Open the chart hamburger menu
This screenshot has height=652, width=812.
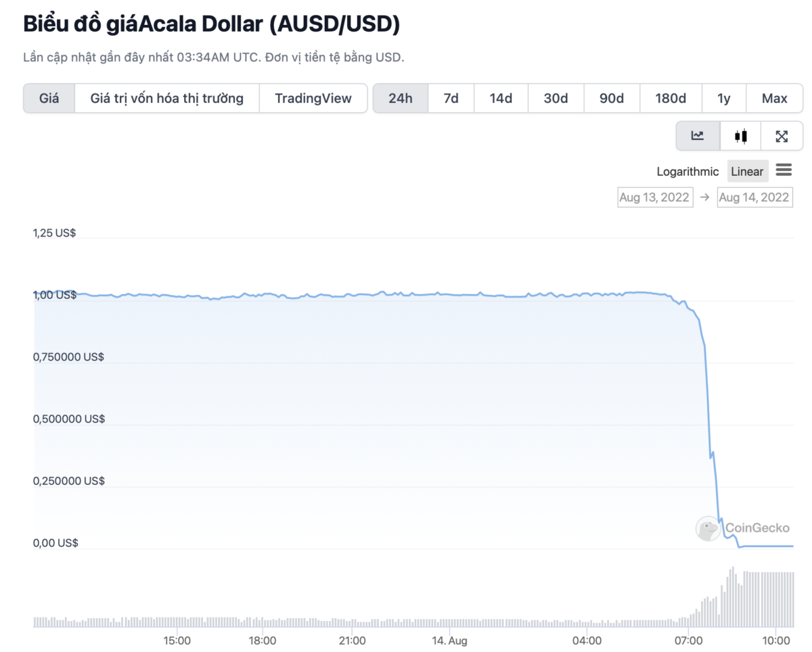point(784,170)
